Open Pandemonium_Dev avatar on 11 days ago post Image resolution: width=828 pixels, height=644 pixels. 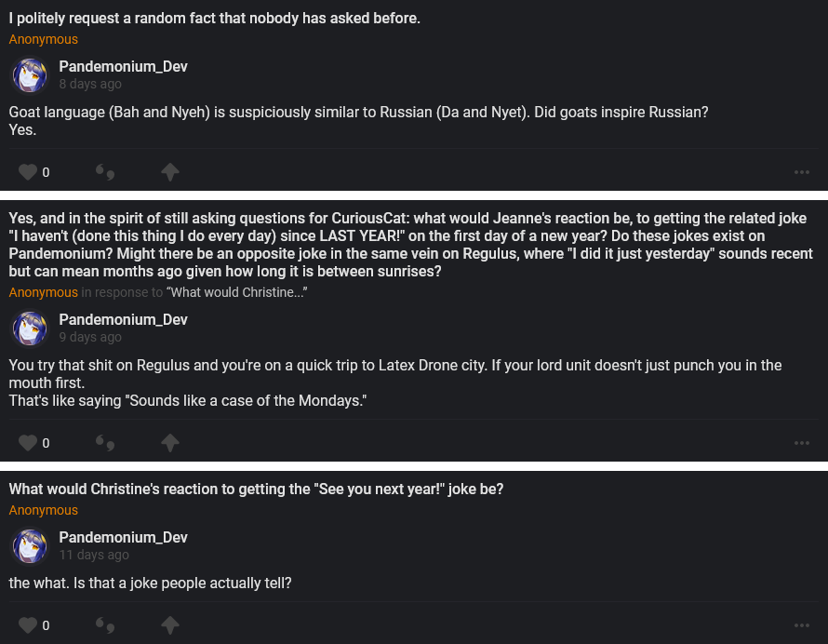coord(30,546)
